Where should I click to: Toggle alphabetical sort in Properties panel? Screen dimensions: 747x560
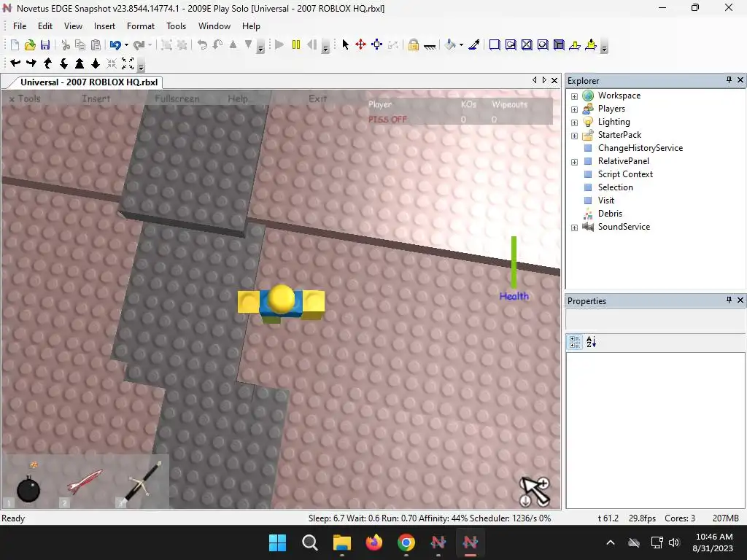pyautogui.click(x=591, y=342)
